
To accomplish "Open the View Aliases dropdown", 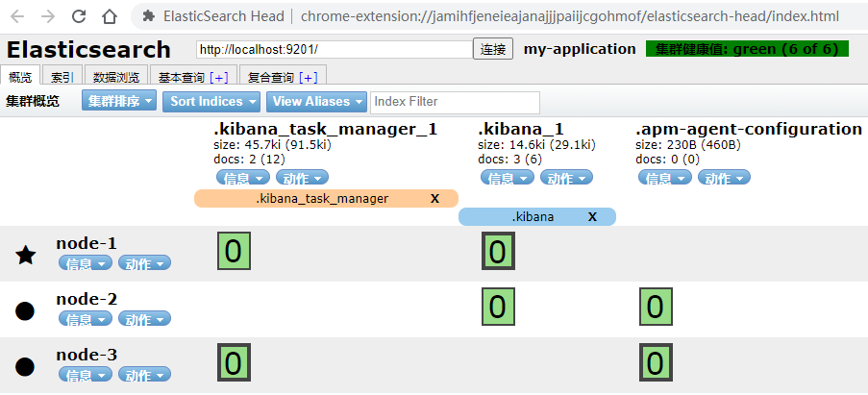I will [317, 101].
